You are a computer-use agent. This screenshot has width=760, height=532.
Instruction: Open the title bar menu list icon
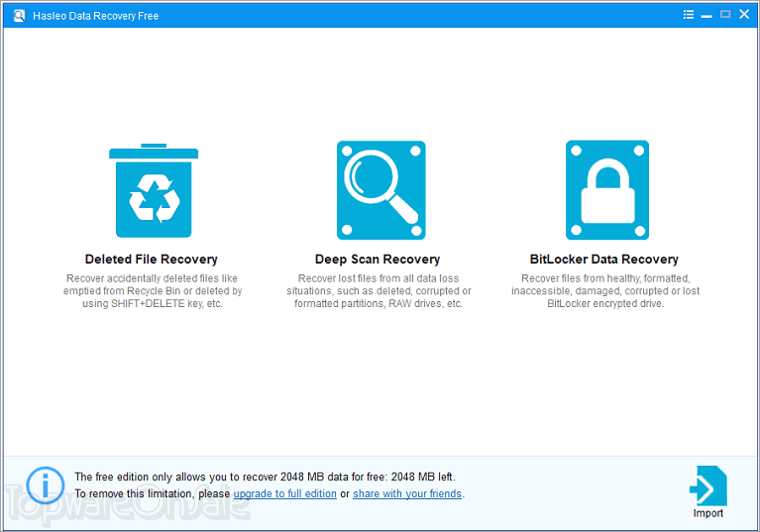click(689, 15)
